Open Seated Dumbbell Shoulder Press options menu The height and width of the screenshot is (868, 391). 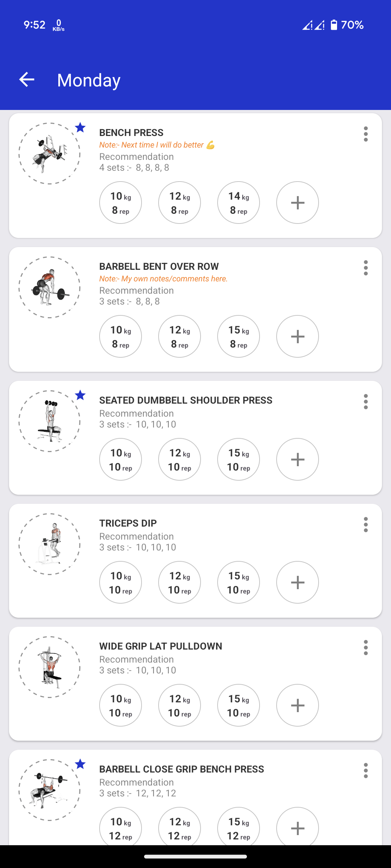tap(366, 402)
